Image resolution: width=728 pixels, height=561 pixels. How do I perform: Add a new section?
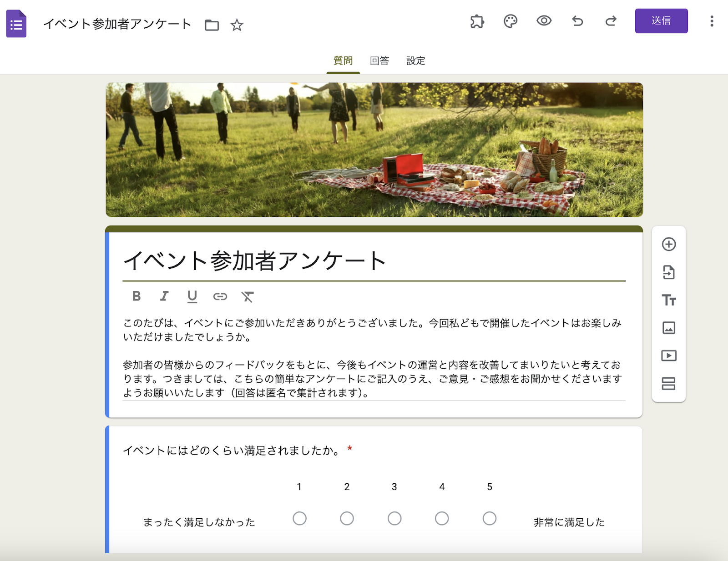(x=668, y=383)
